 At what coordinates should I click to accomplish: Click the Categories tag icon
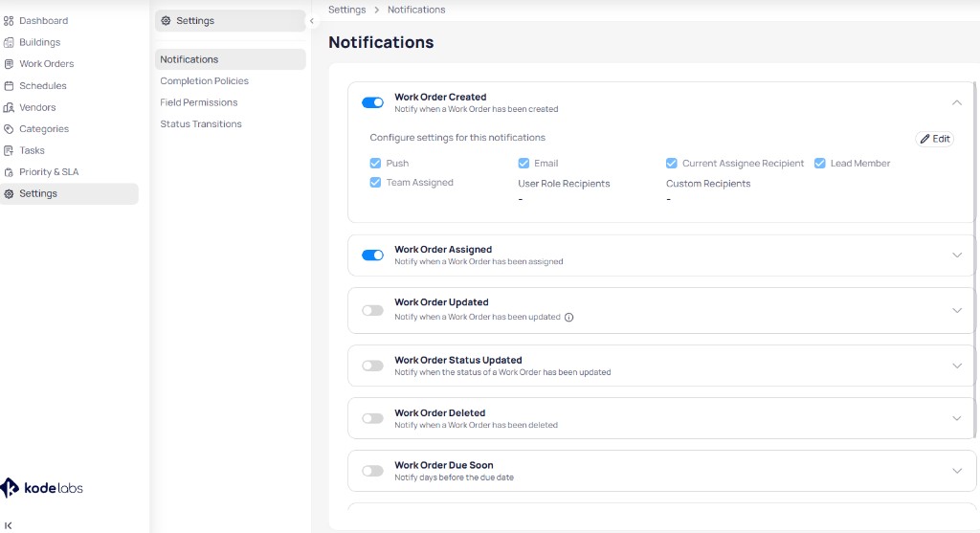[x=8, y=129]
